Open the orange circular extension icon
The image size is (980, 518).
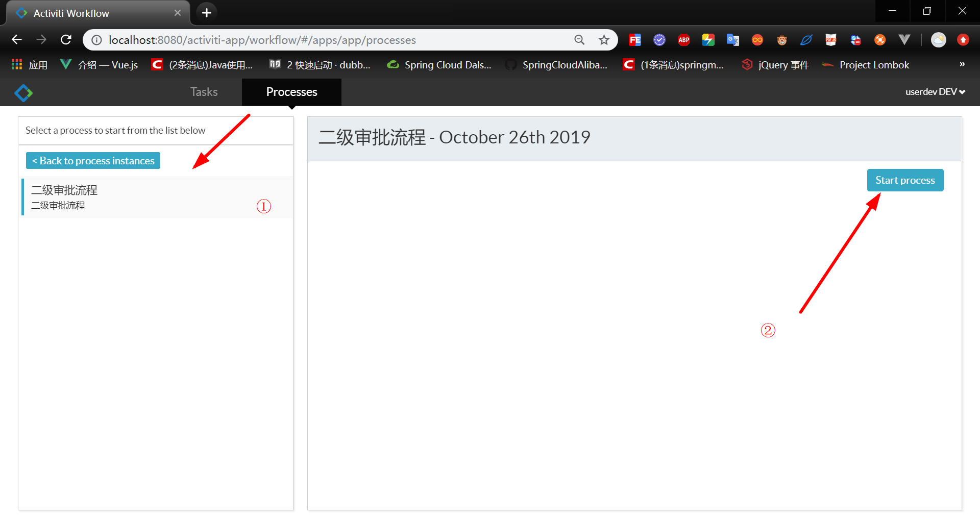point(880,40)
